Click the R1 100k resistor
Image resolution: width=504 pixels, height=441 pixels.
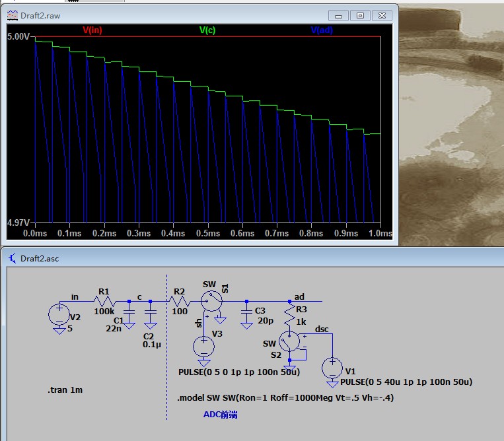click(x=104, y=302)
